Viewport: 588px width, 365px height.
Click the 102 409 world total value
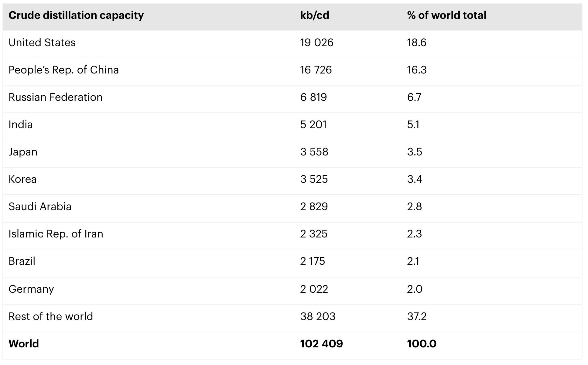coord(321,344)
